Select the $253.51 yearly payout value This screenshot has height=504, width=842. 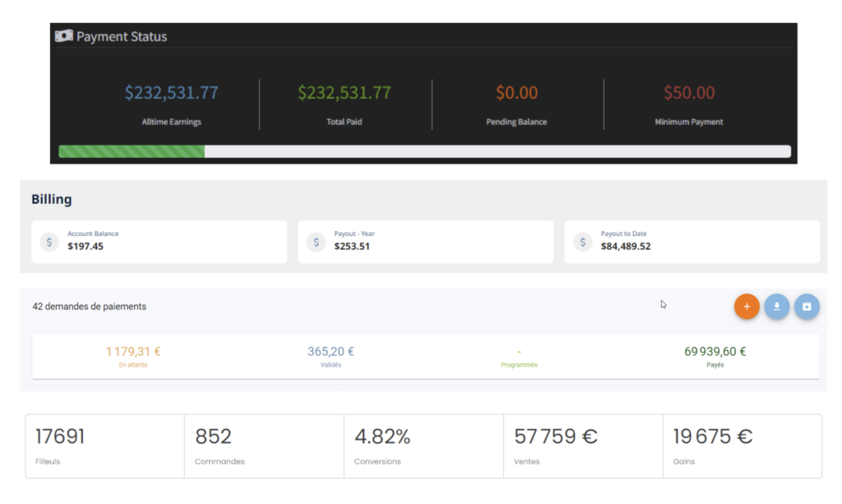tap(352, 247)
